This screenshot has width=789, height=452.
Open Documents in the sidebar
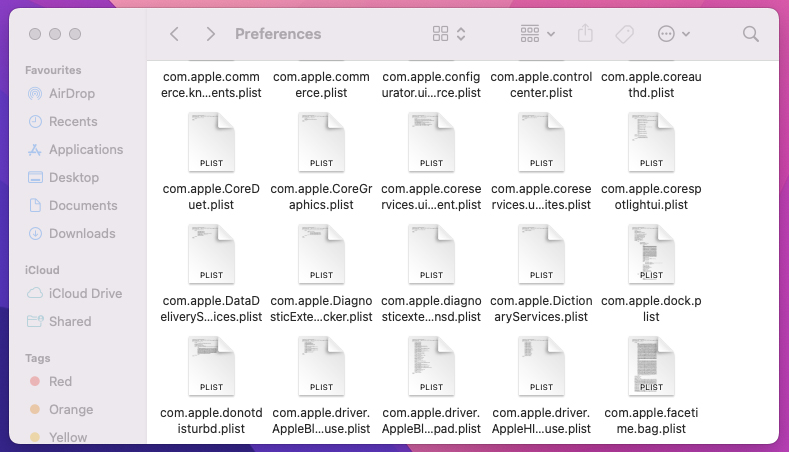pyautogui.click(x=72, y=205)
